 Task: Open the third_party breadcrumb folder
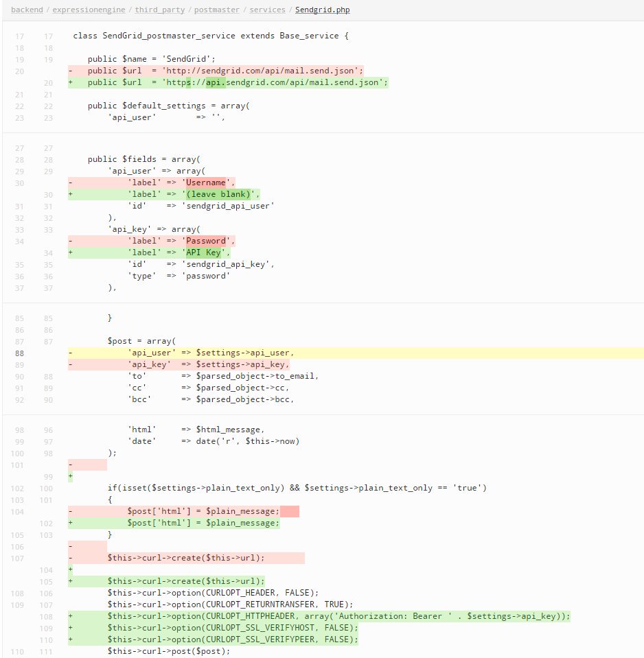pos(159,10)
